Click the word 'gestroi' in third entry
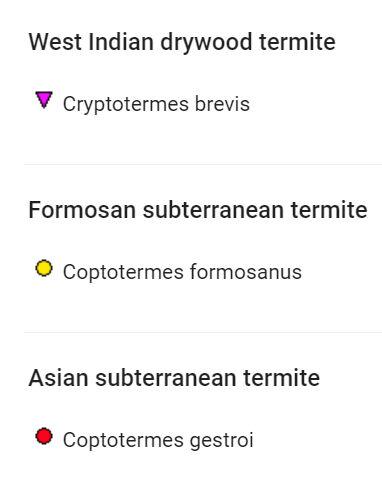Screen dimensions: 382x489 [x=222, y=440]
